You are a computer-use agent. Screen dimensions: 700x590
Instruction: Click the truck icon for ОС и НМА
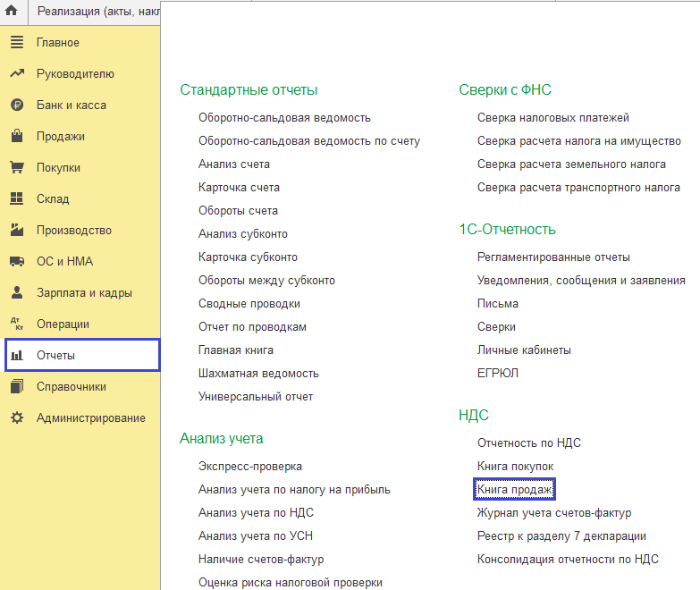(x=16, y=262)
